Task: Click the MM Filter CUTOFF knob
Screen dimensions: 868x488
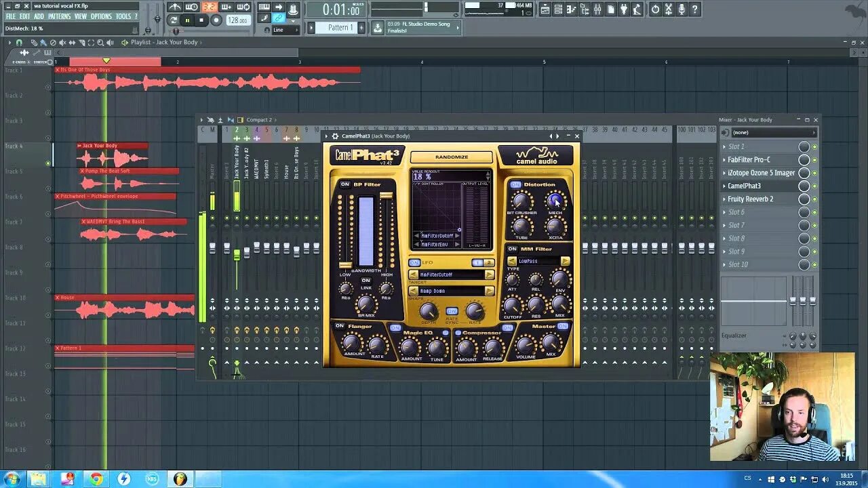Action: tap(513, 306)
